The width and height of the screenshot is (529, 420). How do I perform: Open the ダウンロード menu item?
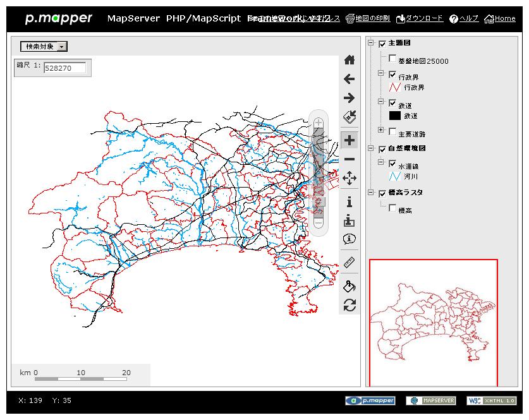(x=419, y=19)
